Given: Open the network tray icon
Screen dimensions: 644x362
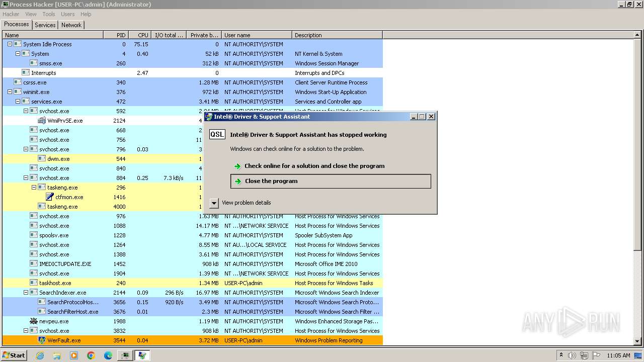Looking at the screenshot, I should click(584, 355).
